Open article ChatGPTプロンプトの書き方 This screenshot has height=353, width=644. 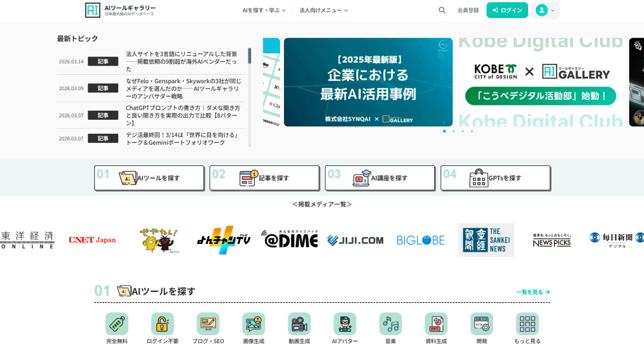coord(183,115)
